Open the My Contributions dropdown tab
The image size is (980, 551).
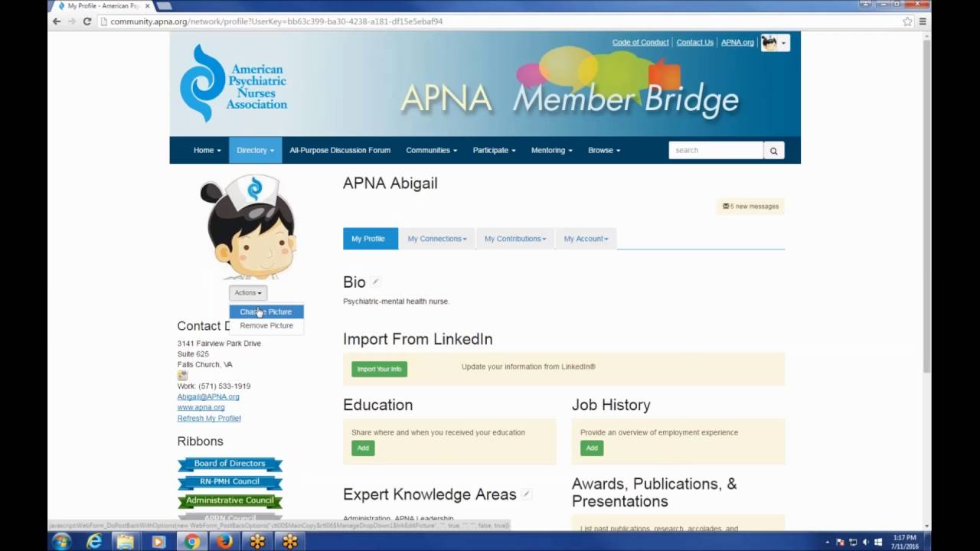[514, 239]
